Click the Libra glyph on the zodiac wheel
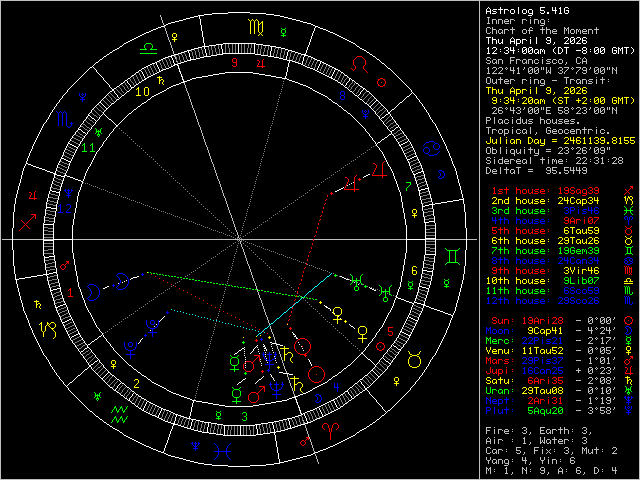Screen dimensions: 640x480 click(x=147, y=45)
